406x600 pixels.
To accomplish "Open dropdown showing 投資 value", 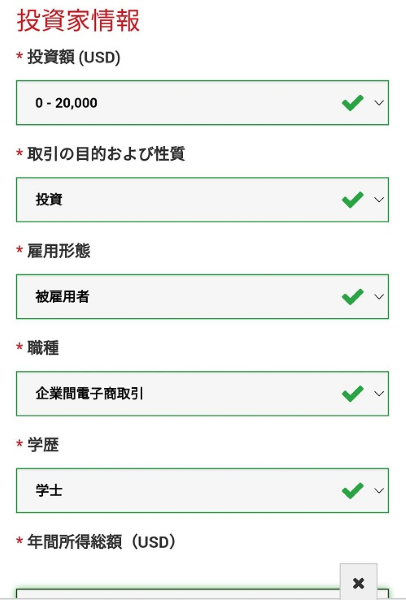I will (x=202, y=200).
